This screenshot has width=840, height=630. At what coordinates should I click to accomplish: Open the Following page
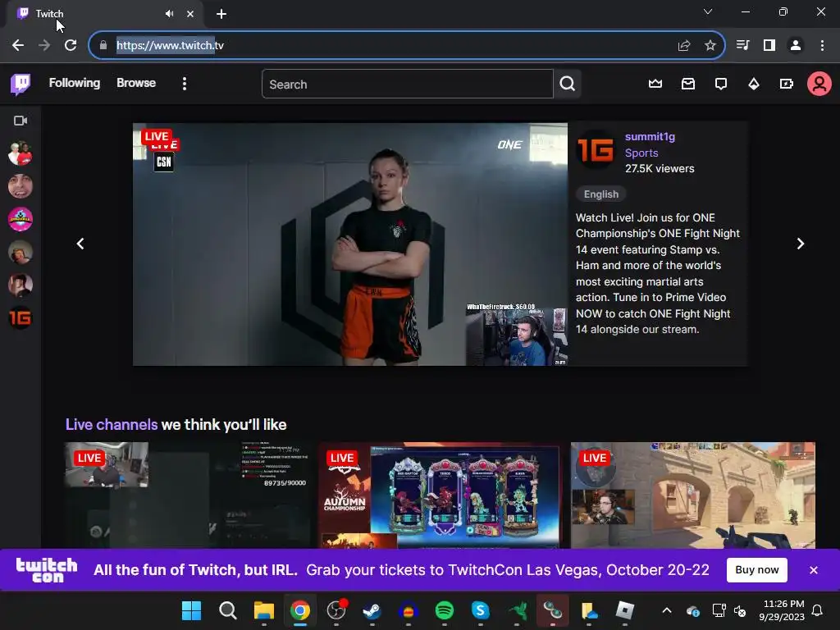(x=75, y=83)
